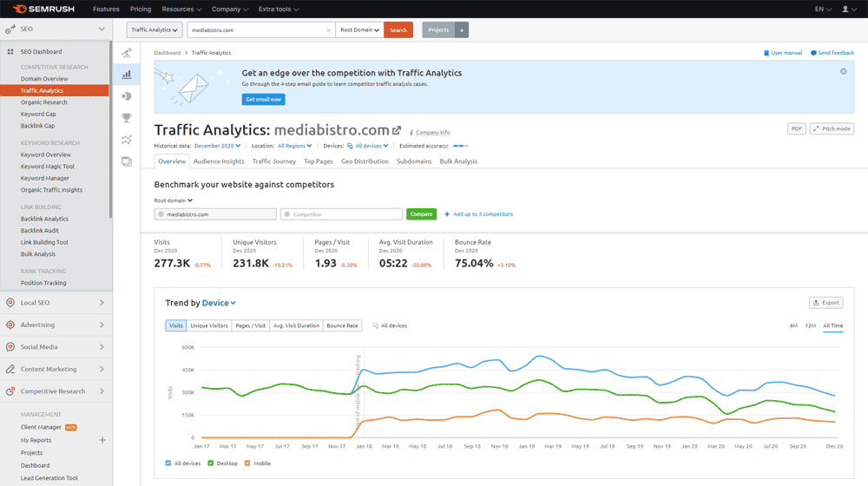Click the Advertising target icon

(10, 325)
